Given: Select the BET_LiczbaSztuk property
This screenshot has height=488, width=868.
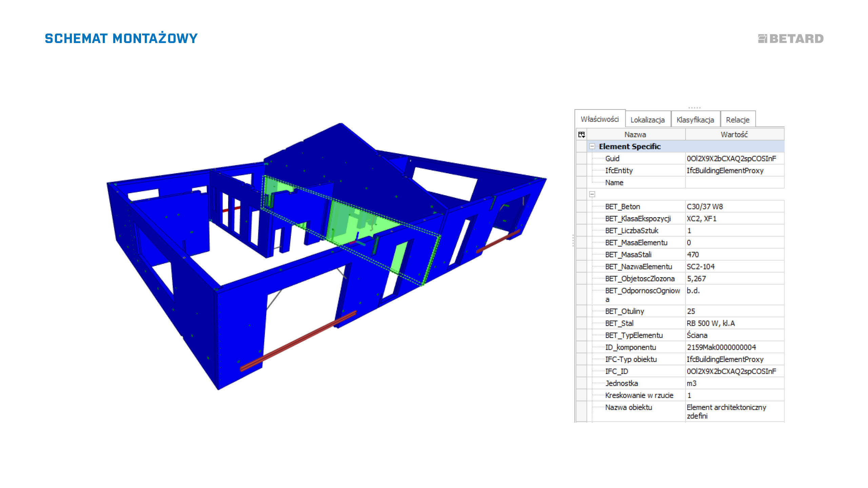Looking at the screenshot, I should 631,231.
